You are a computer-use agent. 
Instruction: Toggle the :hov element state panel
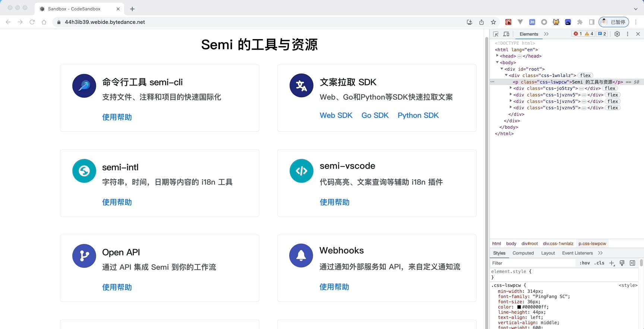(x=585, y=263)
